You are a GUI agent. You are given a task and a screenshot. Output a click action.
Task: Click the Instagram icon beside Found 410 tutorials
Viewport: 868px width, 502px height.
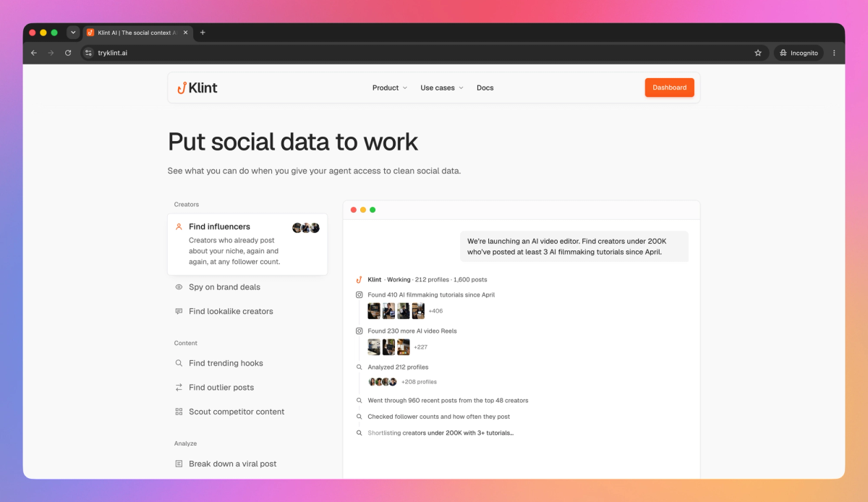point(359,295)
